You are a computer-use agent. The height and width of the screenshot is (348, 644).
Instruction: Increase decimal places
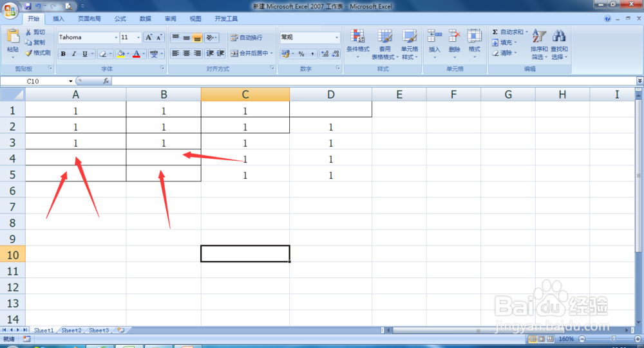[325, 54]
